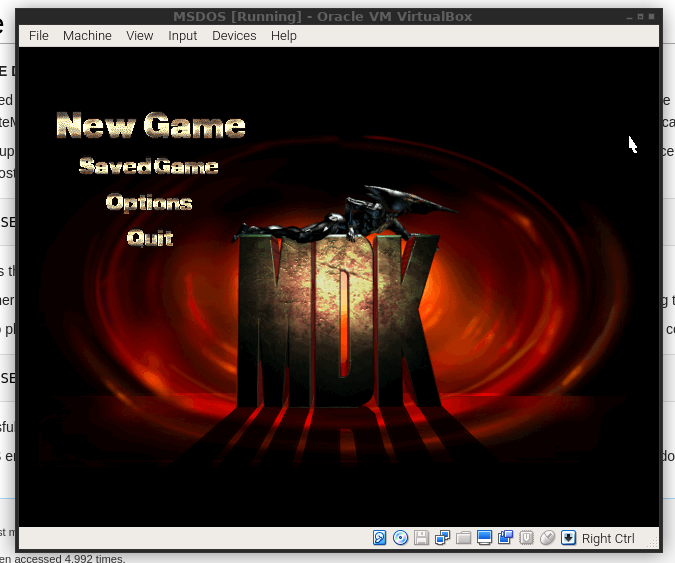
Task: Open the Machine menu
Action: point(87,36)
